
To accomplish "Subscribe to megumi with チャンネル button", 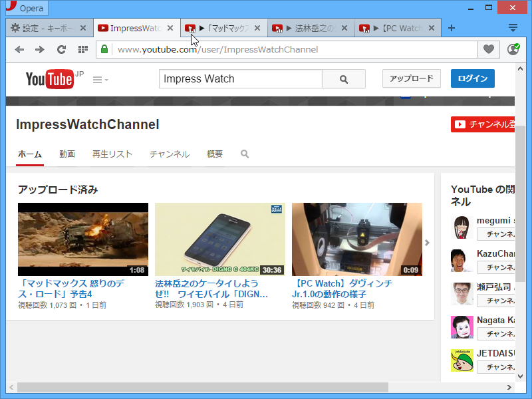I will pyautogui.click(x=496, y=234).
